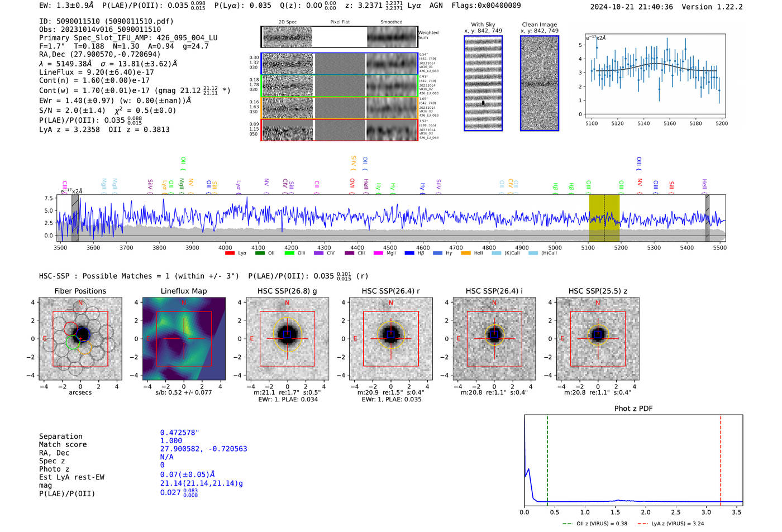Open the Lineflux Map panel

pyautogui.click(x=184, y=339)
